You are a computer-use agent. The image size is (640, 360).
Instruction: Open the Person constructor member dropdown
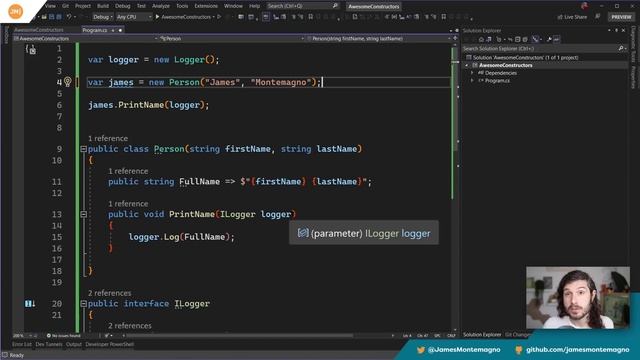(x=378, y=38)
